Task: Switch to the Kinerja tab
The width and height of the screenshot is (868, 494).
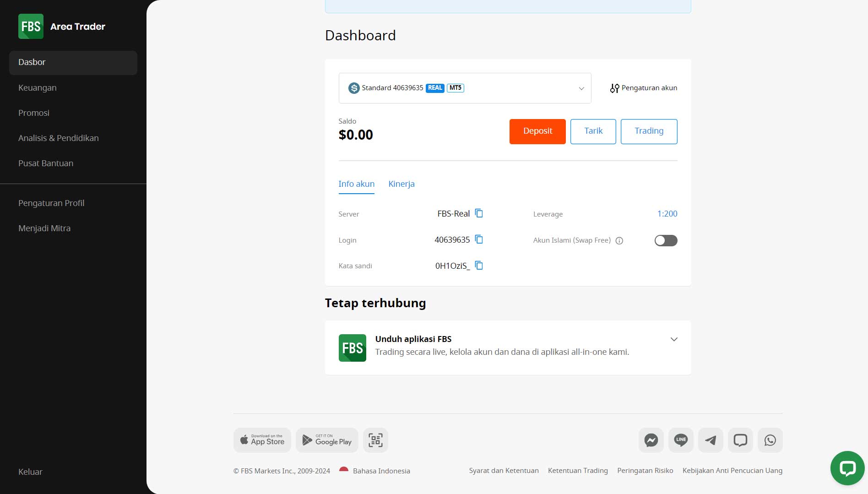Action: click(401, 184)
